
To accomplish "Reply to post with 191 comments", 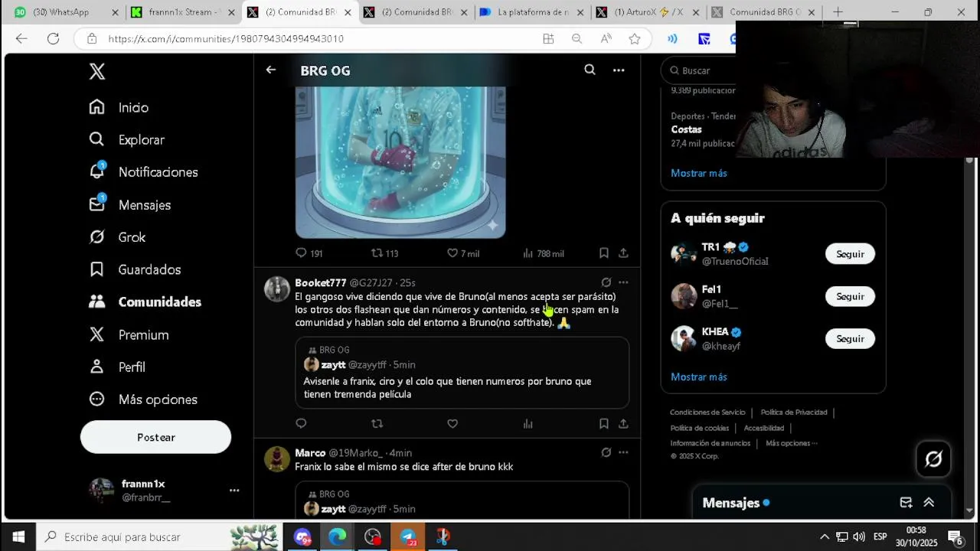I will click(309, 253).
